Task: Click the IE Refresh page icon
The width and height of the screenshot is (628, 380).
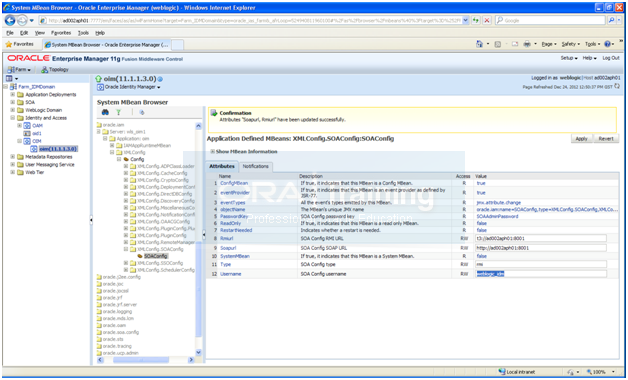Action: [476, 20]
